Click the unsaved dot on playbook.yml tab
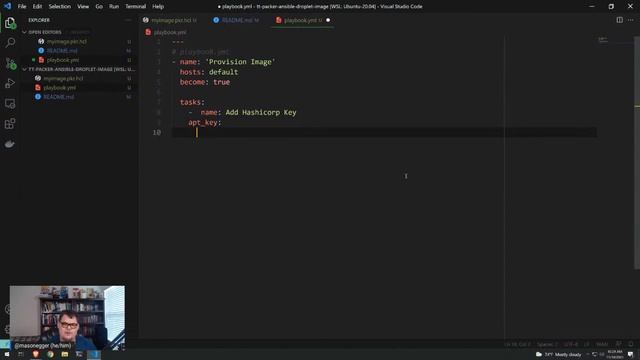Screen dimensions: 640x360 (x=328, y=20)
